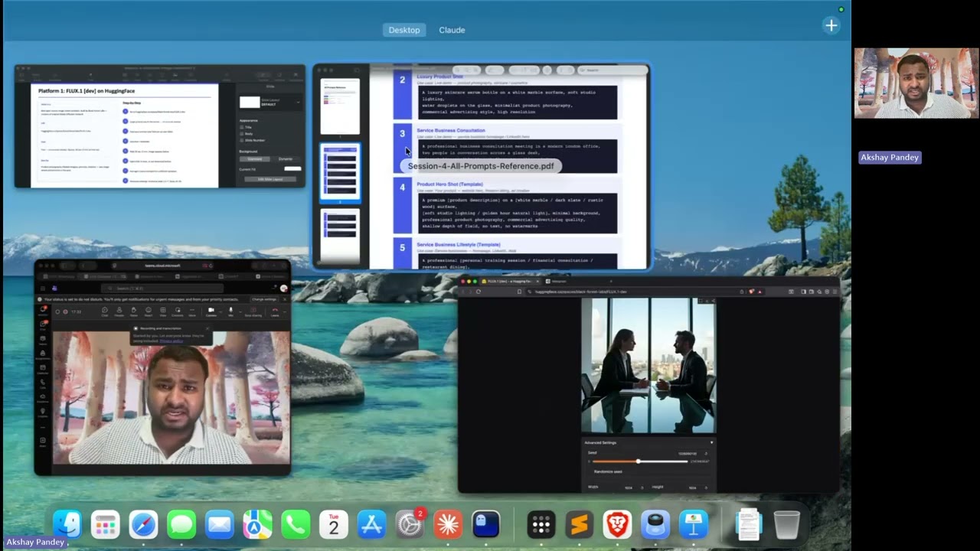Select the Keynote FLUX.1 slide window
Image resolution: width=980 pixels, height=551 pixels.
[x=160, y=126]
